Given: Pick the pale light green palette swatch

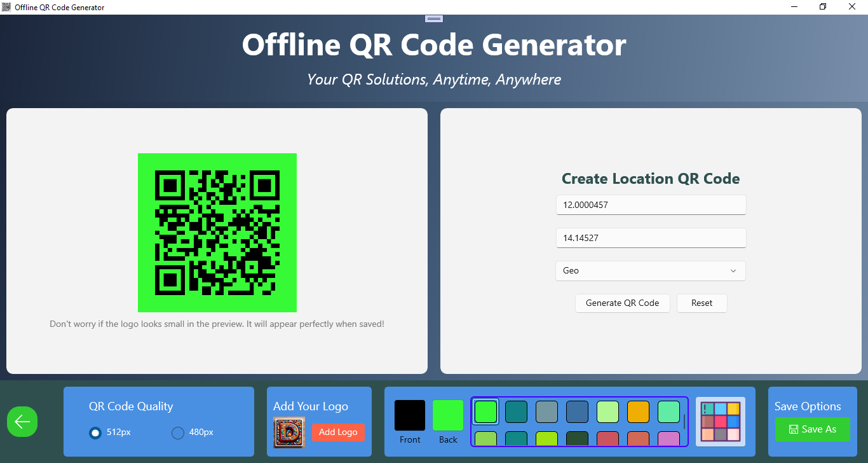Looking at the screenshot, I should pos(608,411).
